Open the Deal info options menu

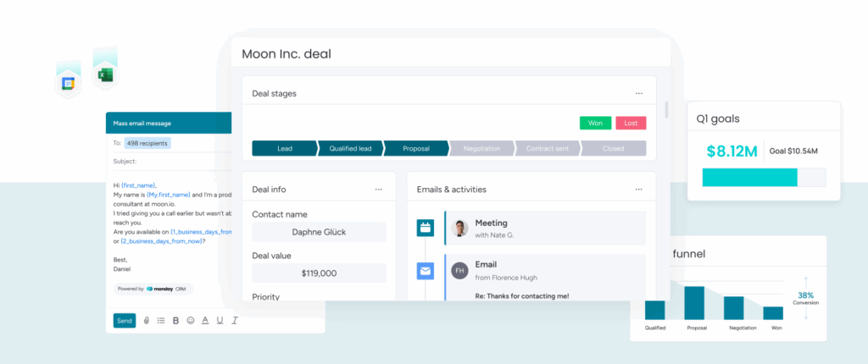click(378, 190)
